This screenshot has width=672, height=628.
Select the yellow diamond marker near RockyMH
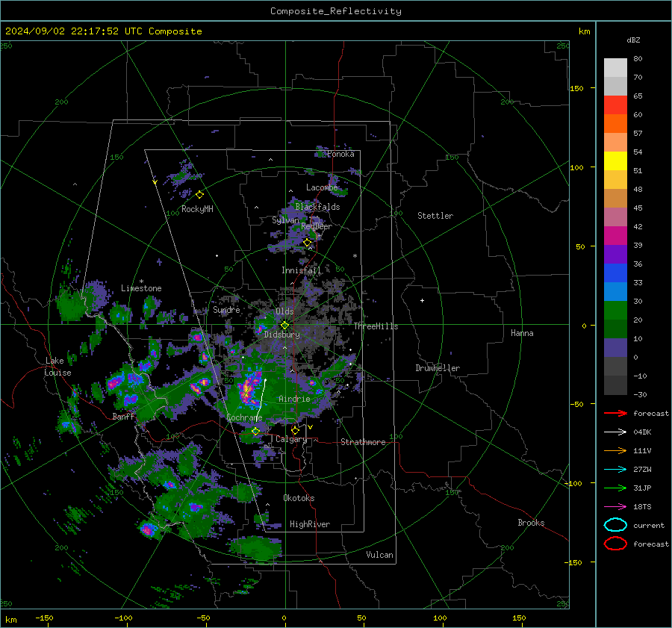pyautogui.click(x=199, y=195)
